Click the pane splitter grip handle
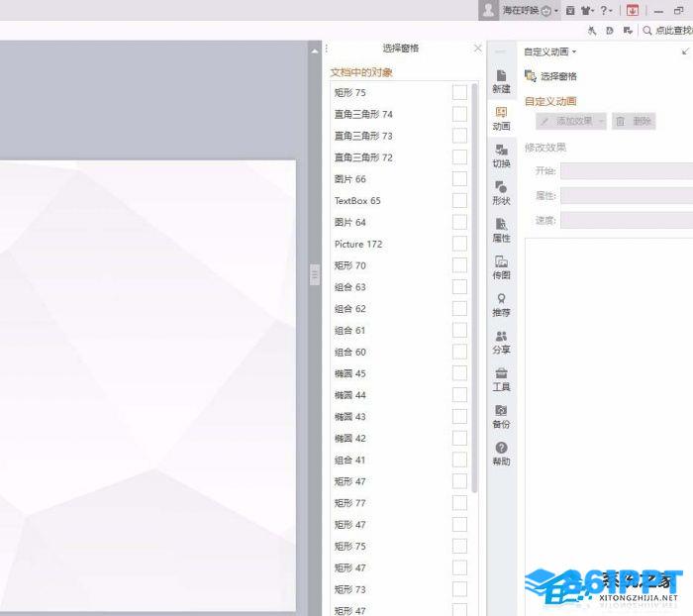693x616 pixels. [x=315, y=274]
